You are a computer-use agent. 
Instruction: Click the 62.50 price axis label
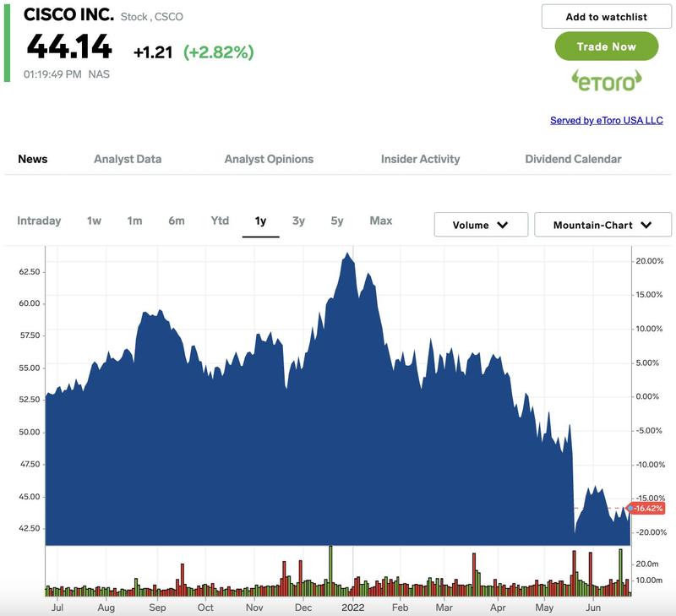(30, 271)
